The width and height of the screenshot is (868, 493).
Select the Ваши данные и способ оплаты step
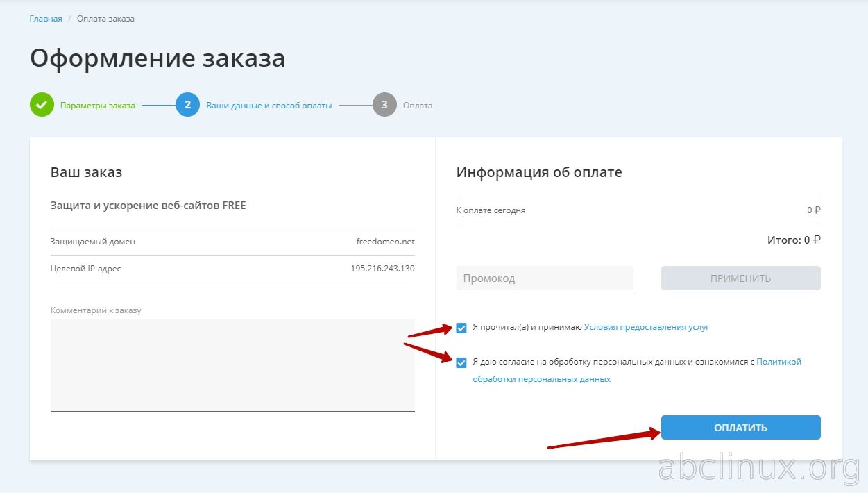[269, 106]
